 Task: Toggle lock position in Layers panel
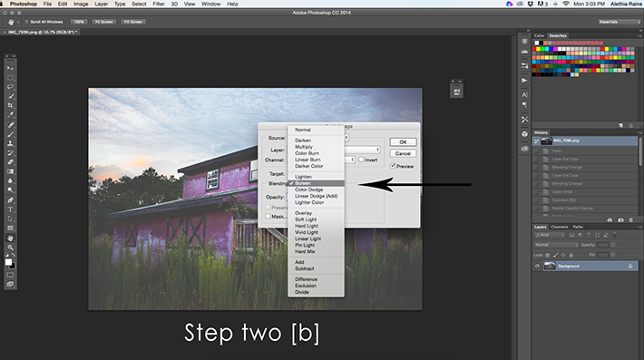(563, 255)
